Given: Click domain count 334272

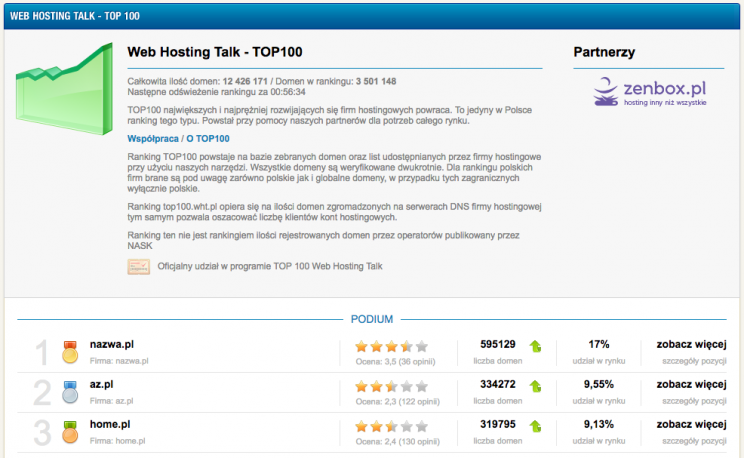Looking at the screenshot, I should [498, 384].
